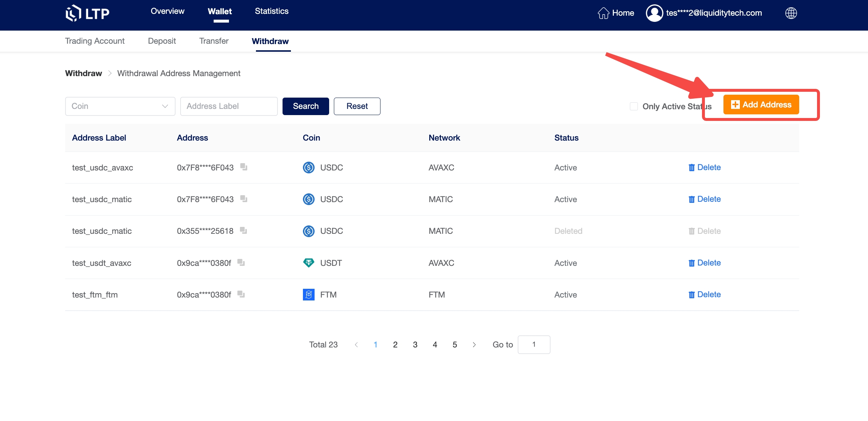Click the user profile avatar icon

click(x=654, y=13)
